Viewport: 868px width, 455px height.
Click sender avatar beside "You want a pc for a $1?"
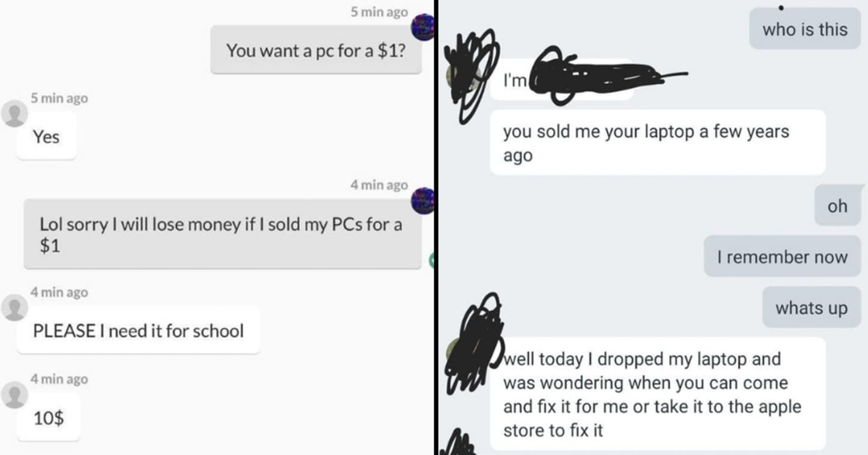(422, 27)
